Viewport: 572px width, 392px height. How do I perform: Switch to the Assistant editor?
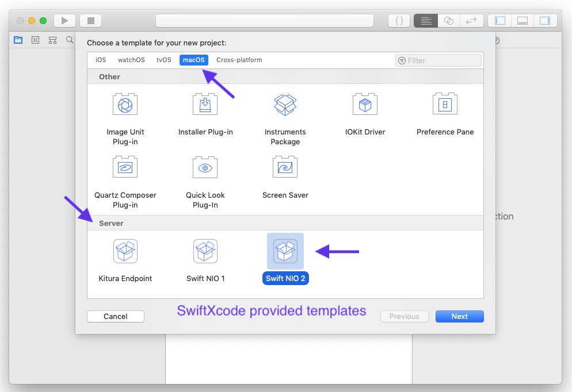point(449,21)
